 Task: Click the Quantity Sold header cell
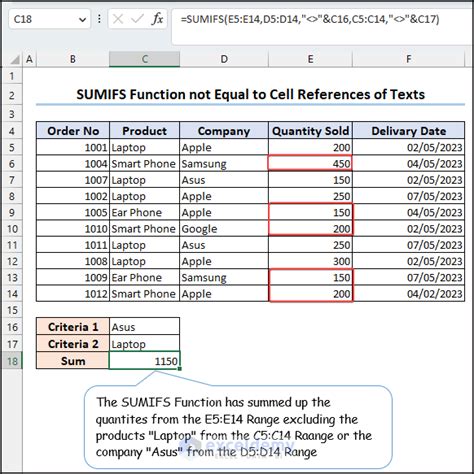coord(310,131)
